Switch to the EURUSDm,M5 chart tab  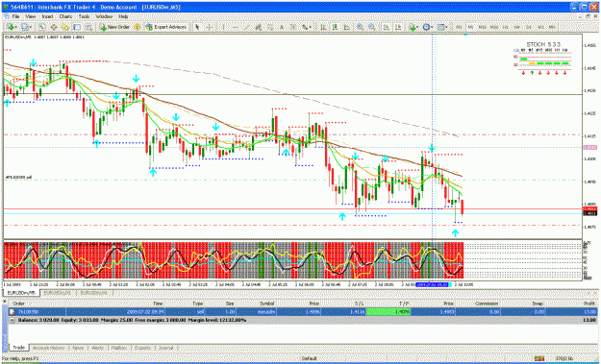coord(21,292)
